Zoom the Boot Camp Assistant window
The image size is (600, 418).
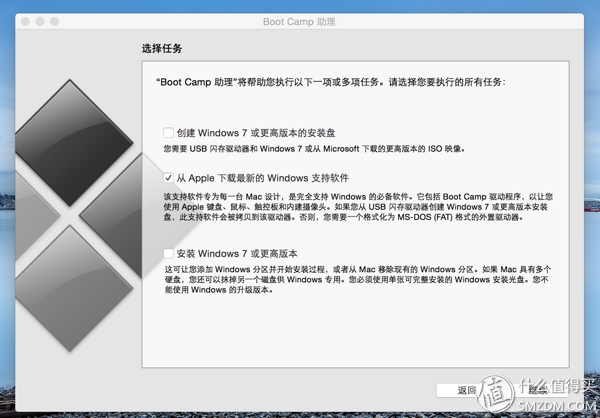click(54, 21)
